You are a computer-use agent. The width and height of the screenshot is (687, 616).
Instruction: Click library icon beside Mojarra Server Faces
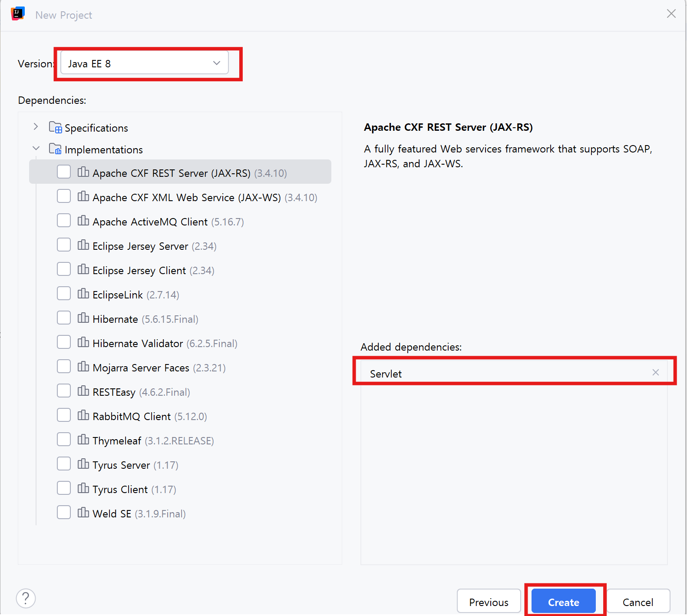tap(83, 367)
